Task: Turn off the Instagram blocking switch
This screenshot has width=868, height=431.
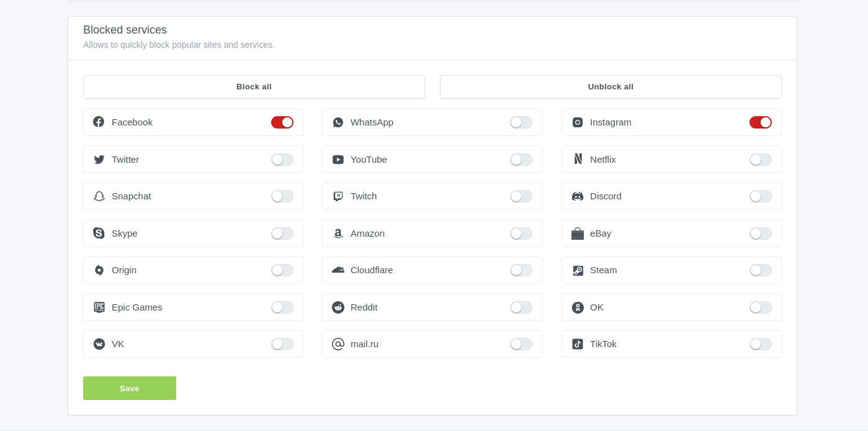Action: pyautogui.click(x=760, y=122)
